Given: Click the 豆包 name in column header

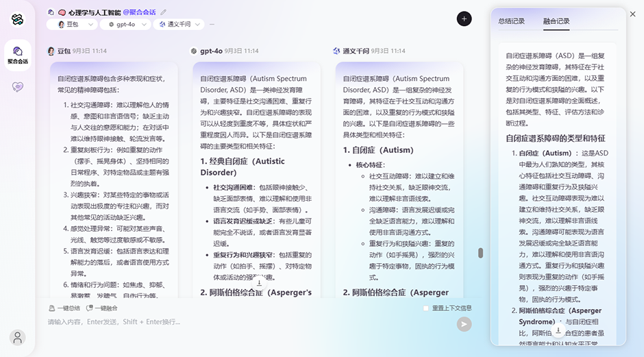Looking at the screenshot, I should (64, 51).
